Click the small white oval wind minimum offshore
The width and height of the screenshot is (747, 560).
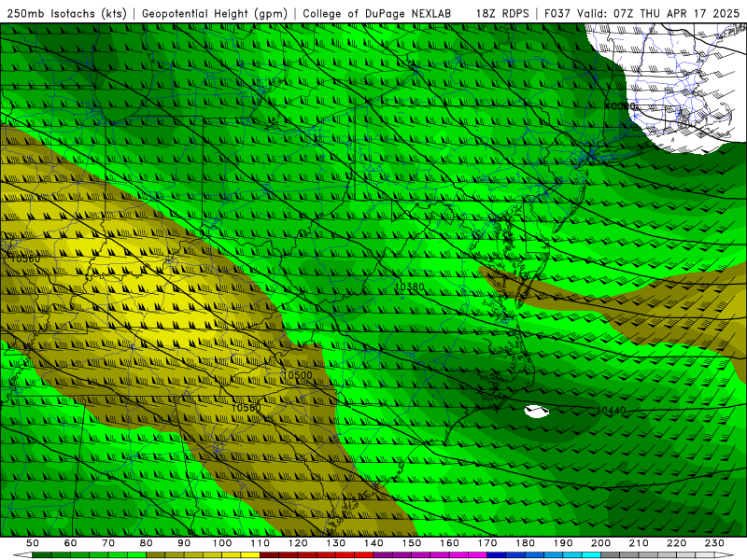pos(536,411)
